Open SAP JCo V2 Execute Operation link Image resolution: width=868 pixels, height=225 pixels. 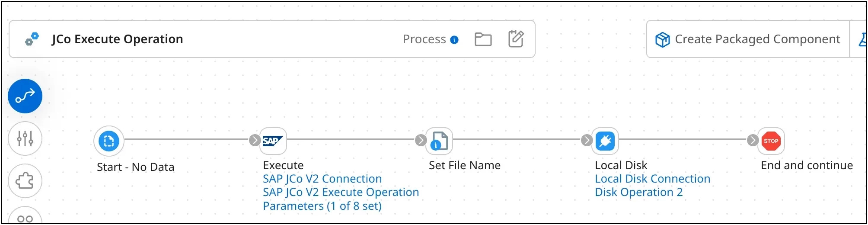(341, 192)
